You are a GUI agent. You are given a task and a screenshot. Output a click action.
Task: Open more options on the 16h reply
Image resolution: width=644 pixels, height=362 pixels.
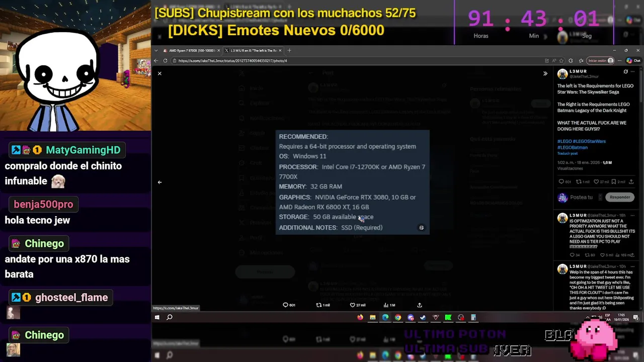point(632,215)
